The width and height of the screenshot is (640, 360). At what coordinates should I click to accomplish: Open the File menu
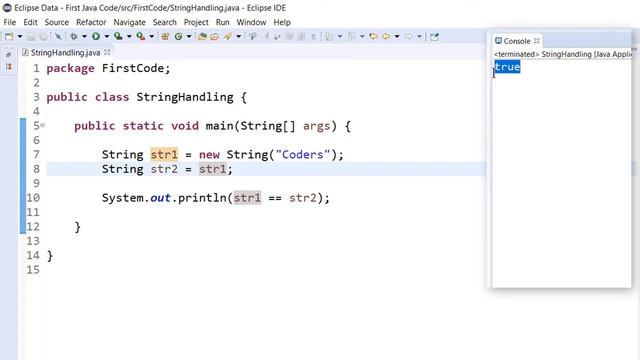coord(10,22)
